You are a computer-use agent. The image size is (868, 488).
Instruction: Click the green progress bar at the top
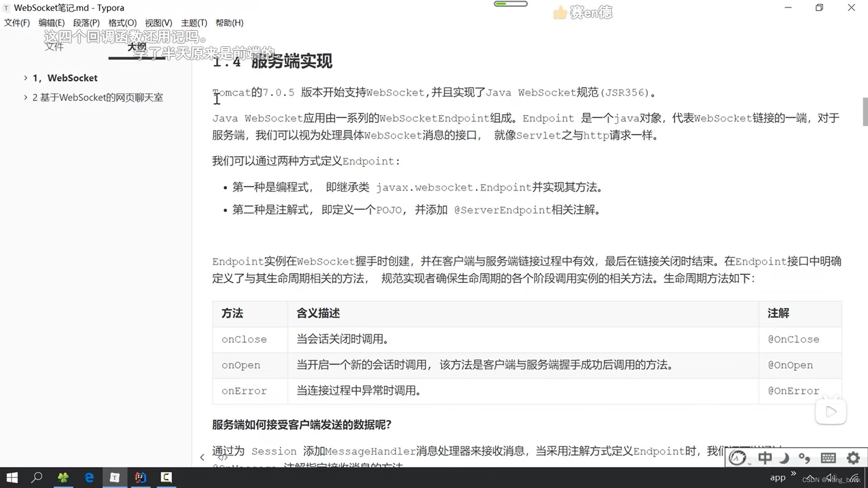tap(510, 3)
